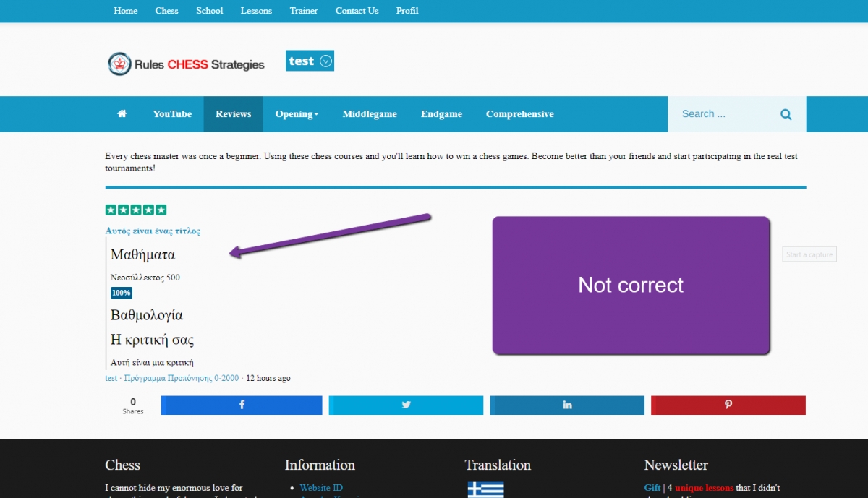Click the search magnifier icon
This screenshot has height=498, width=868.
point(786,114)
